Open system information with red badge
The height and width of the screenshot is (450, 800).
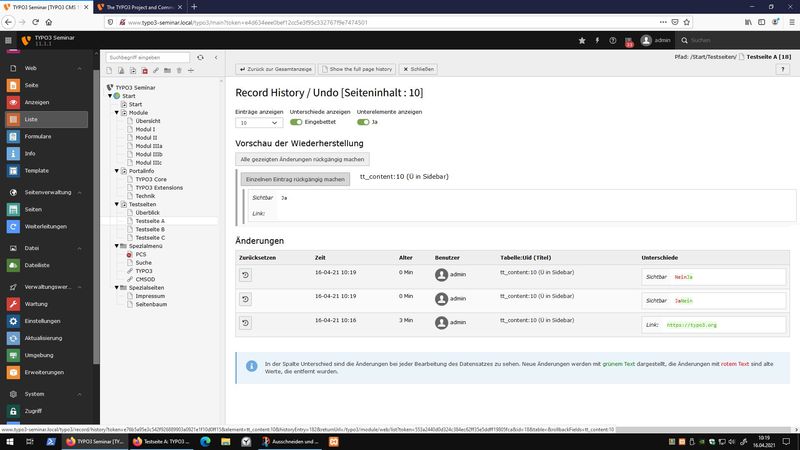[629, 41]
